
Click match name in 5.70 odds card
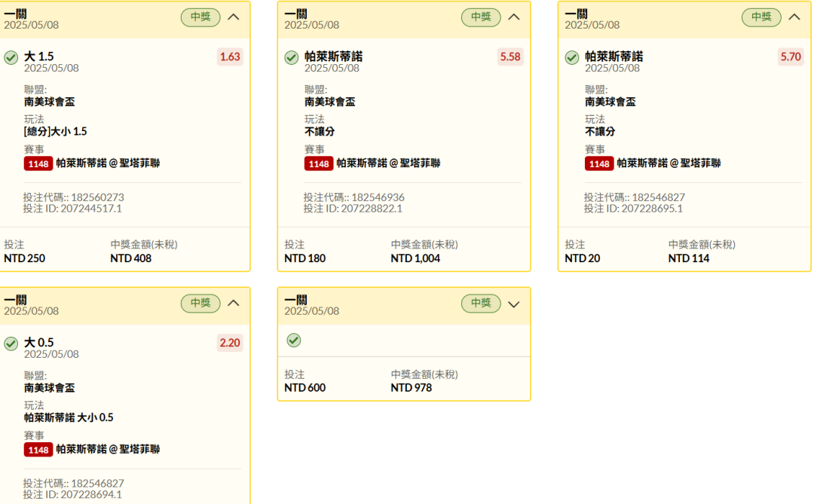click(x=669, y=163)
